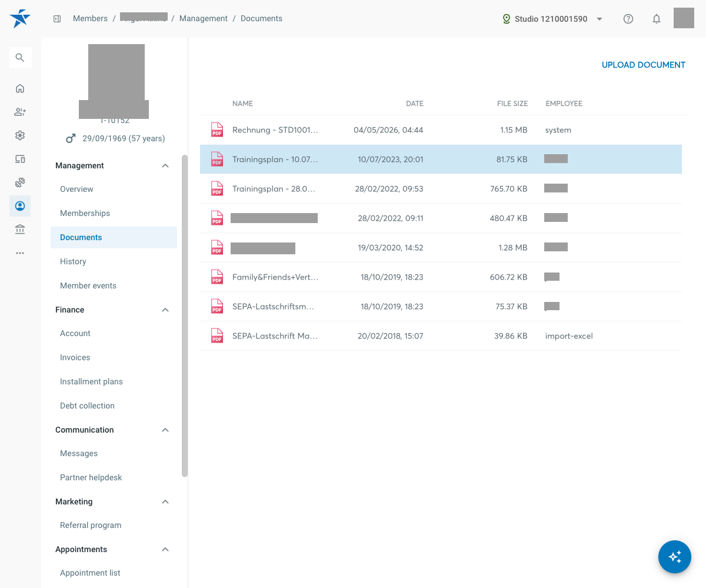This screenshot has height=588, width=706.
Task: Open the help question-mark icon
Action: pos(628,19)
